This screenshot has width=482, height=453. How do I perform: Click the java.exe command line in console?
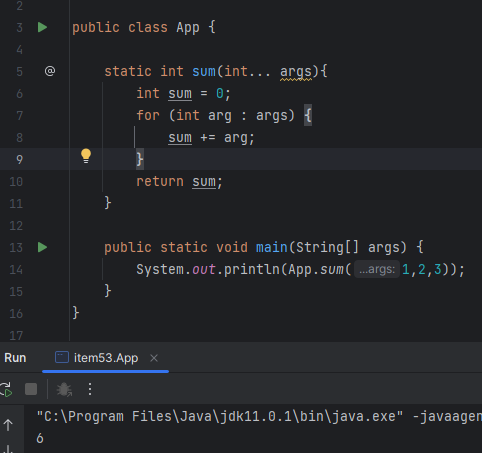[x=259, y=416]
